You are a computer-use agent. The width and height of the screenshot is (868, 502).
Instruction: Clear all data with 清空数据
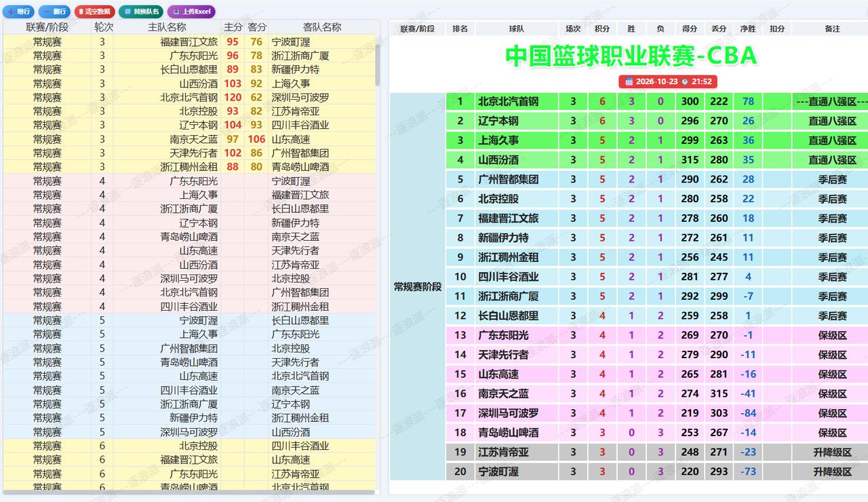pyautogui.click(x=94, y=12)
